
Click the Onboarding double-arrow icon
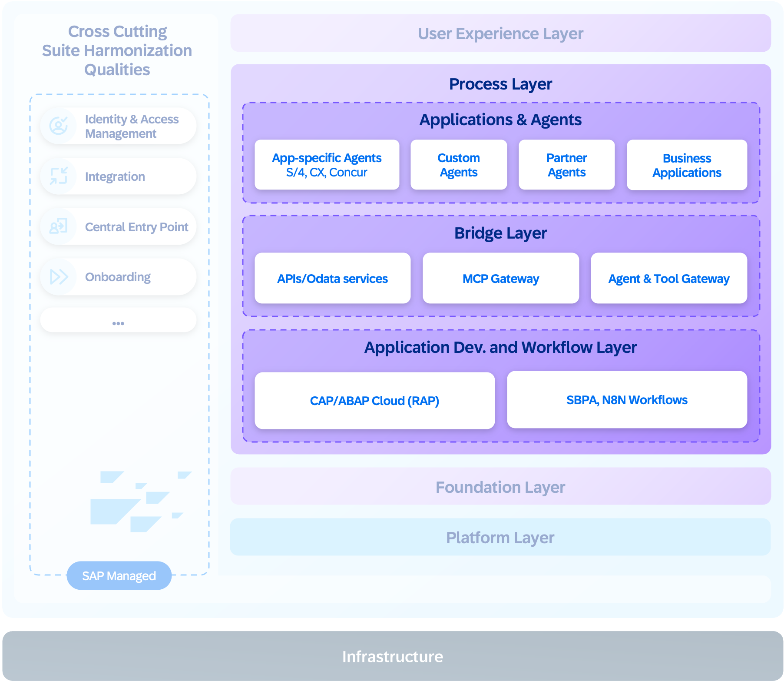[x=59, y=277]
